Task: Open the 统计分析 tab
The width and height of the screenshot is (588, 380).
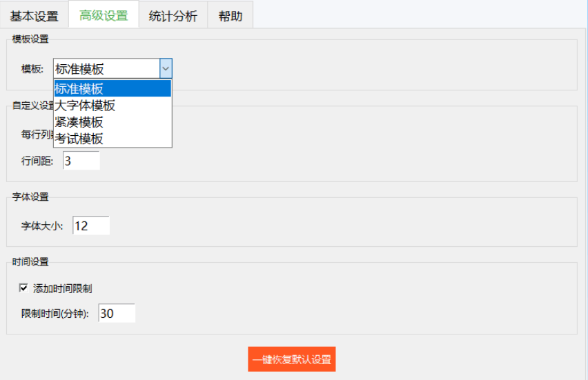Action: (173, 16)
